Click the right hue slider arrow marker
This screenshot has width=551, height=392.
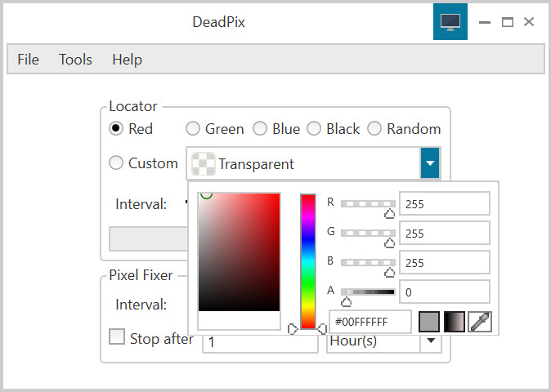pyautogui.click(x=322, y=329)
